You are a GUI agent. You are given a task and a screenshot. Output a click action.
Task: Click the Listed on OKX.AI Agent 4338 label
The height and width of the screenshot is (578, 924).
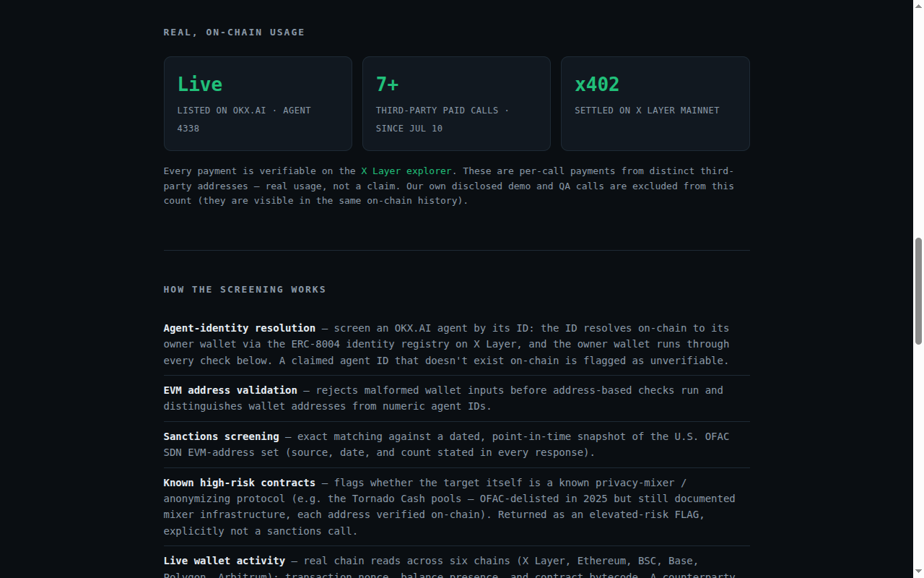[244, 119]
